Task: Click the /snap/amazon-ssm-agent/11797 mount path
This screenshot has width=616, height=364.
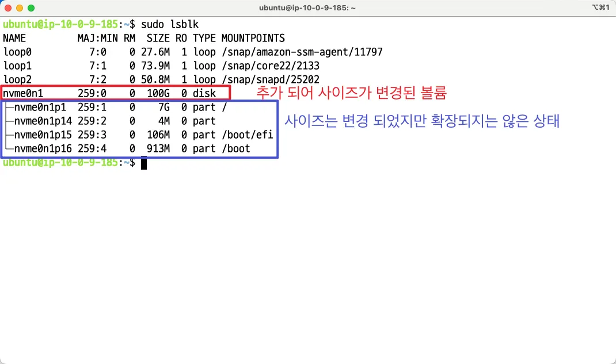Action: (x=302, y=52)
